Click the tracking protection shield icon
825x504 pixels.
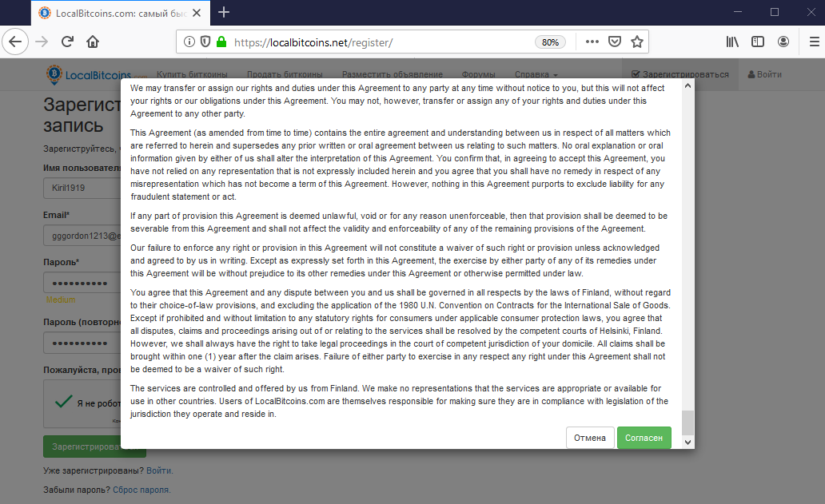(205, 42)
